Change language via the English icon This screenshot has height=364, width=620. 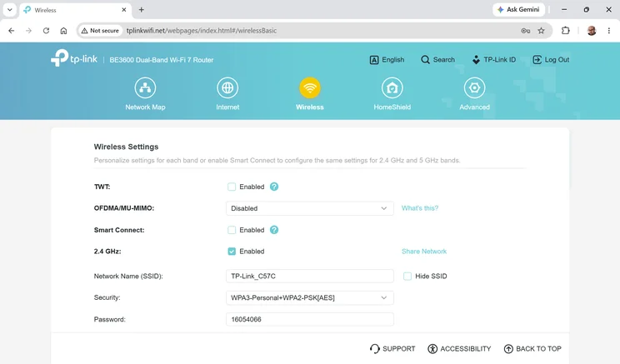(374, 60)
